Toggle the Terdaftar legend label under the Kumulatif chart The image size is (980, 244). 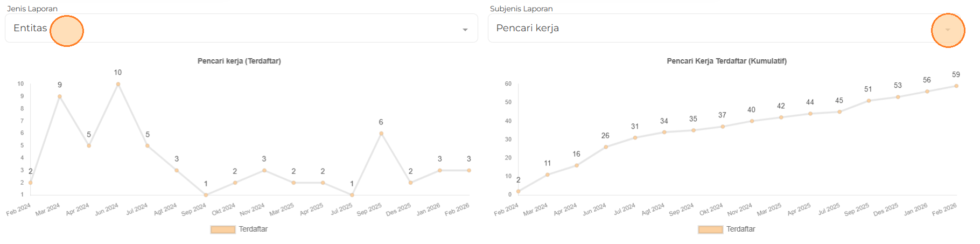click(740, 229)
